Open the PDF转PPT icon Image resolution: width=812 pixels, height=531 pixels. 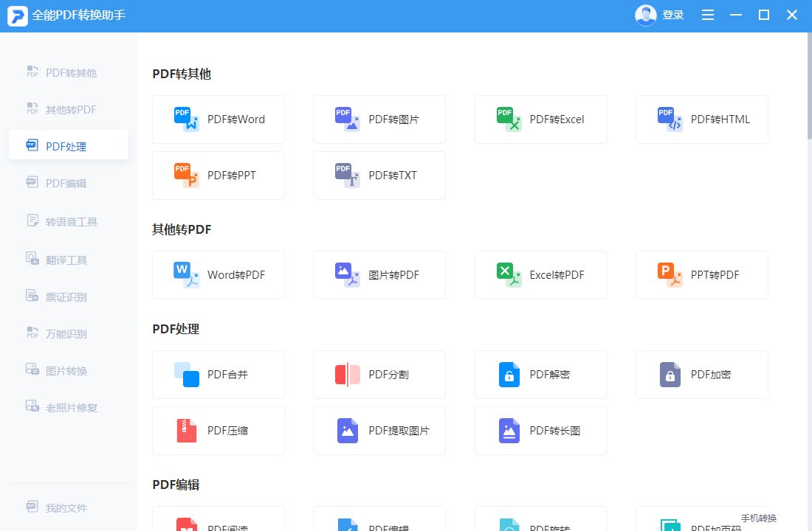pyautogui.click(x=187, y=176)
